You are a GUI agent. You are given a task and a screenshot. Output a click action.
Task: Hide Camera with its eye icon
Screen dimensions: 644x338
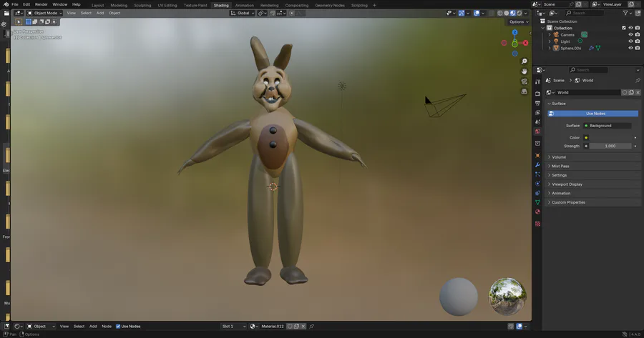point(630,34)
